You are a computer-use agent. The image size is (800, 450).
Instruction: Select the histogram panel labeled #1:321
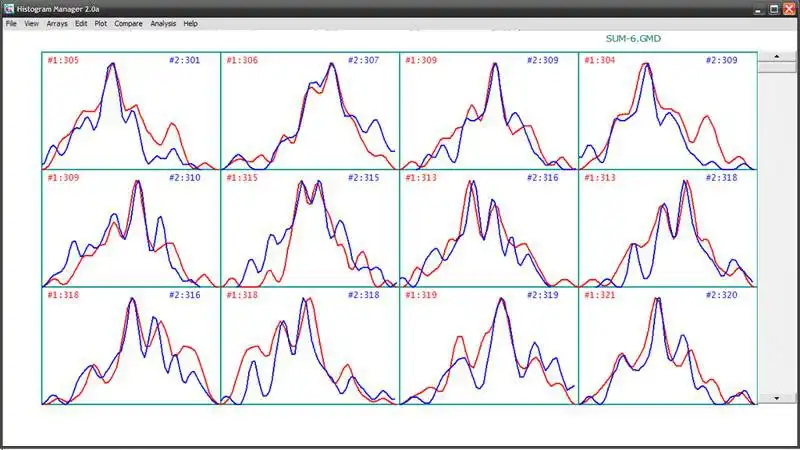coord(668,346)
